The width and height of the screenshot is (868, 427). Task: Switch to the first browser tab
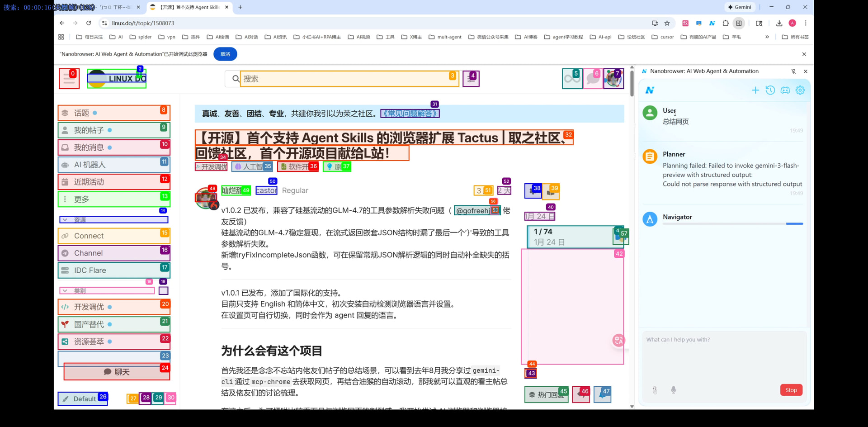coord(97,7)
